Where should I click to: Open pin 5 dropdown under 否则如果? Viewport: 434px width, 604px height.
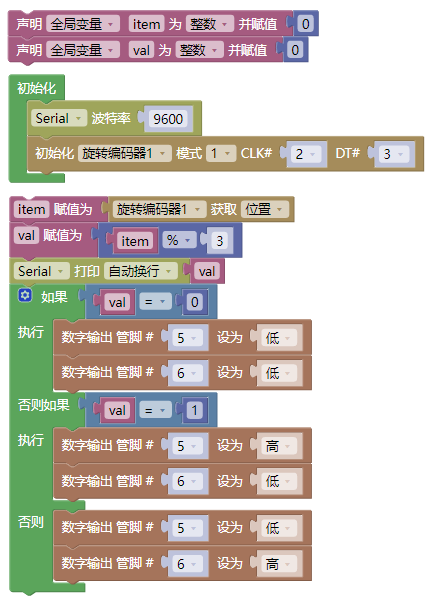pyautogui.click(x=187, y=446)
